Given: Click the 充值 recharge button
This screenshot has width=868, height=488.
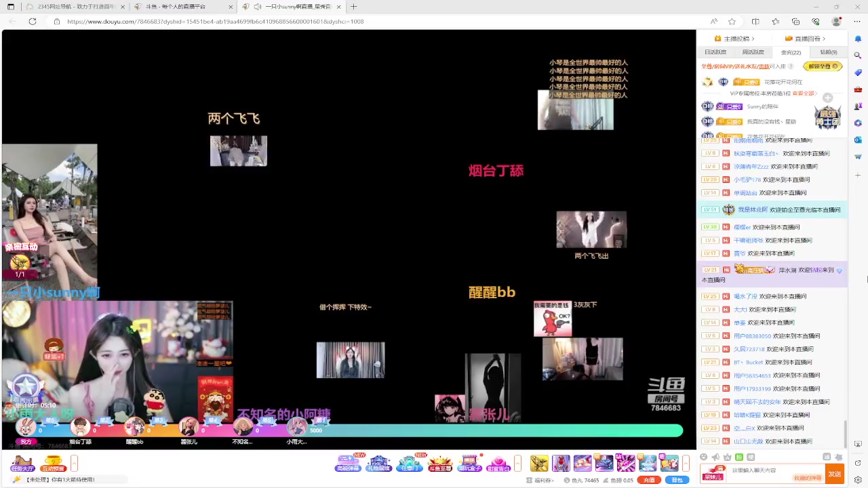Looking at the screenshot, I should coord(650,480).
